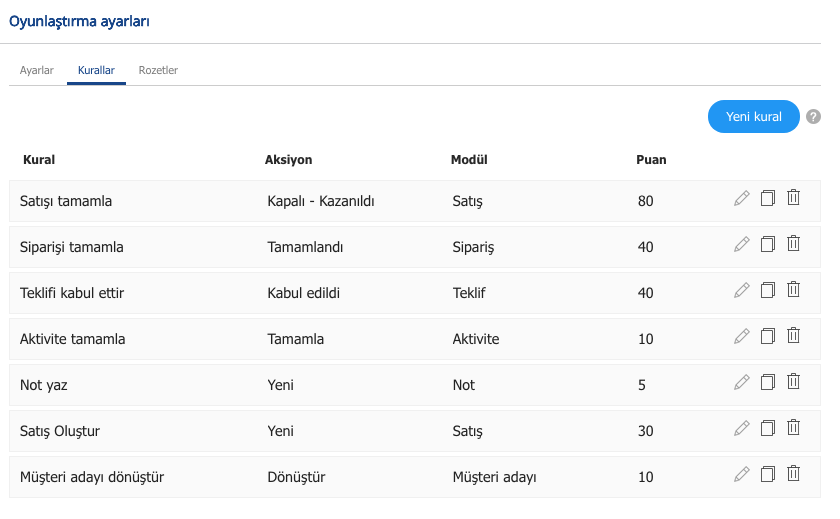Delete the Müşteri adayı dönüştür rule
Screen dimensions: 840x519
click(793, 474)
